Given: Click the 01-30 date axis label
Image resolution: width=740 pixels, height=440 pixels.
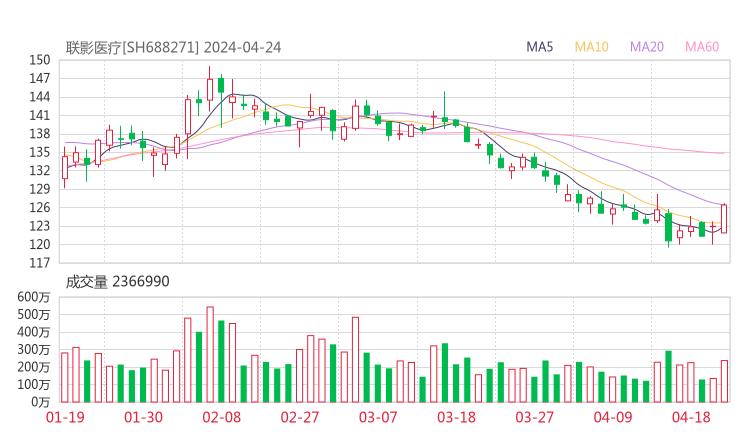Looking at the screenshot, I should coord(143,417).
